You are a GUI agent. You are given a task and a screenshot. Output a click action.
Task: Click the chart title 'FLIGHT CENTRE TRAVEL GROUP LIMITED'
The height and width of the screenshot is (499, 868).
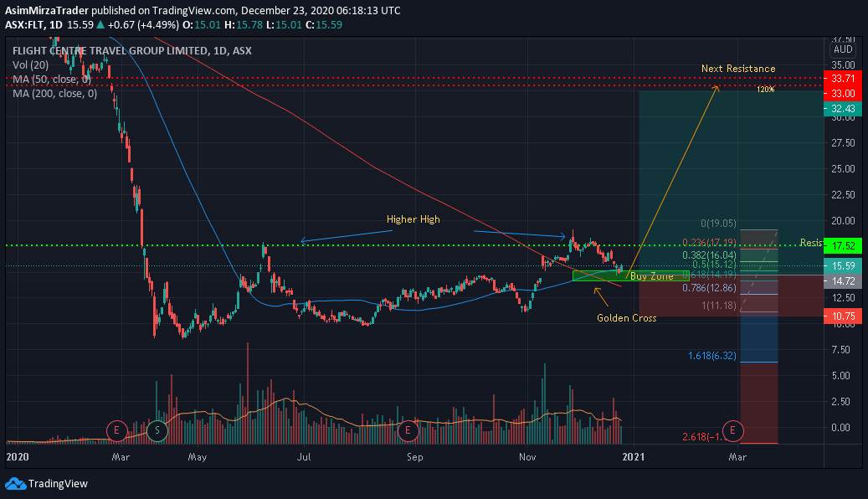(110, 51)
